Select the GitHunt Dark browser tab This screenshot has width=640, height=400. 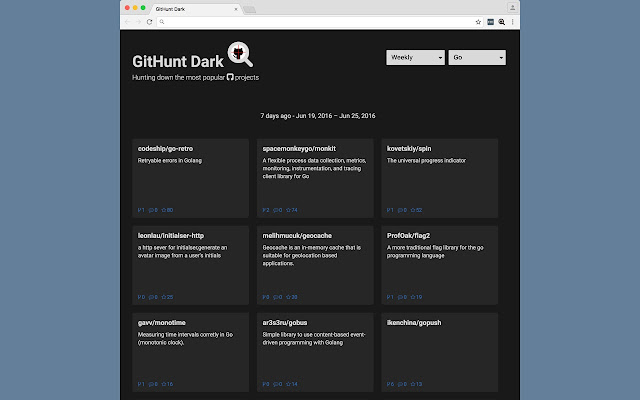[195, 9]
